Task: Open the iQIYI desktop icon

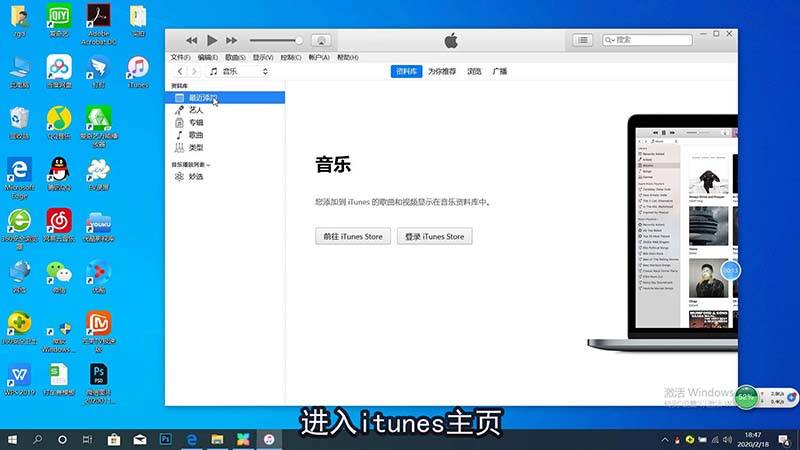Action: click(x=59, y=20)
